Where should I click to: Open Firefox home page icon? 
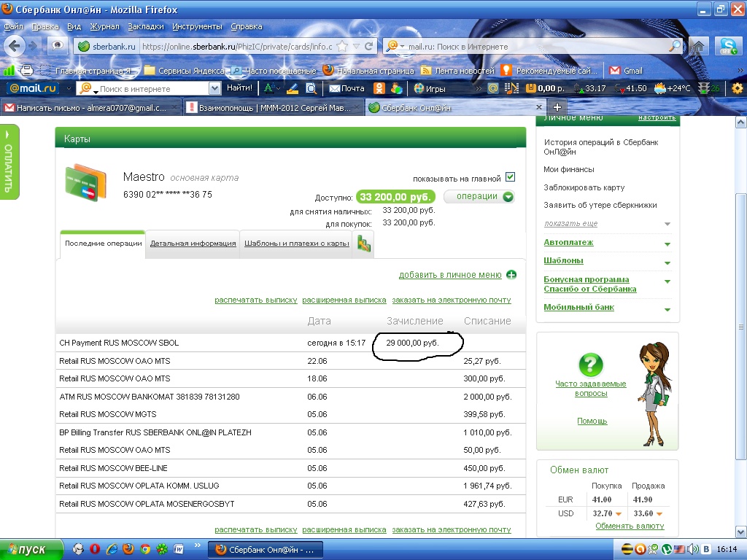698,47
